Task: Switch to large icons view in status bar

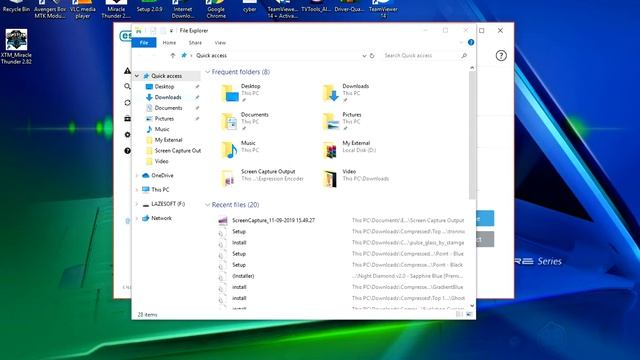Action: [469, 314]
